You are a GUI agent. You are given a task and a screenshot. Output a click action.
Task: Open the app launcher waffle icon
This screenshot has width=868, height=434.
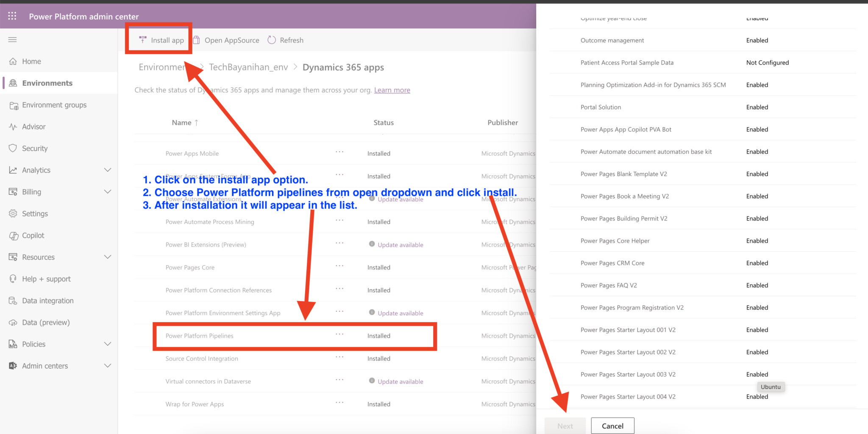12,16
